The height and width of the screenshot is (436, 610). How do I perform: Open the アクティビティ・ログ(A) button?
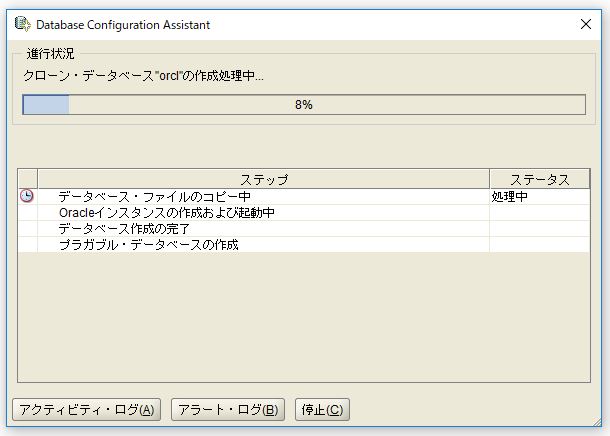(x=86, y=410)
